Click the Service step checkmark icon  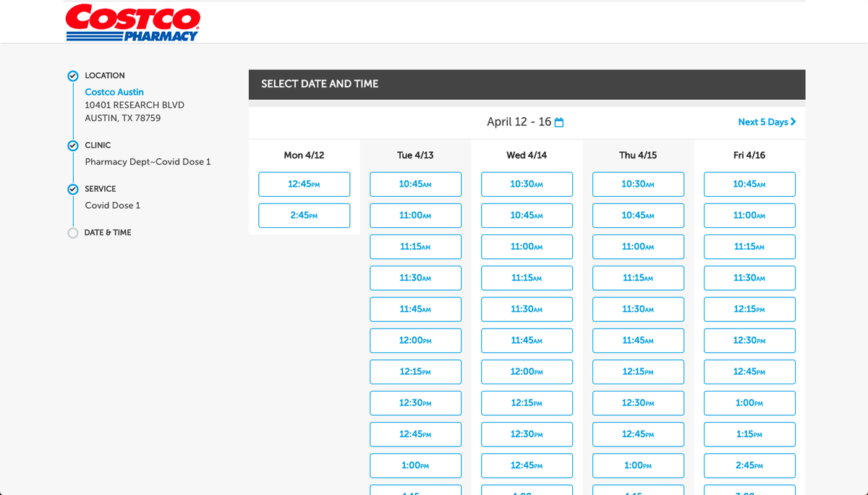point(72,190)
